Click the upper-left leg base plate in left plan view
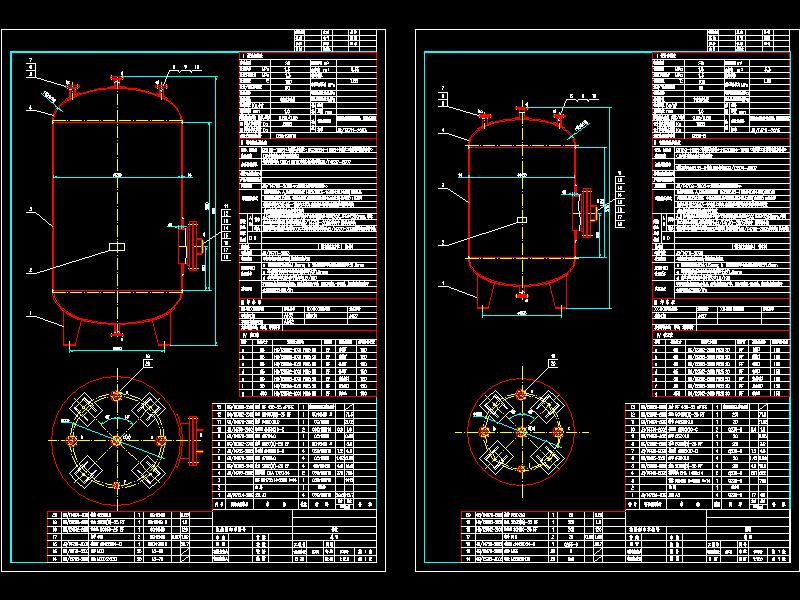This screenshot has width=800, height=600. point(85,409)
